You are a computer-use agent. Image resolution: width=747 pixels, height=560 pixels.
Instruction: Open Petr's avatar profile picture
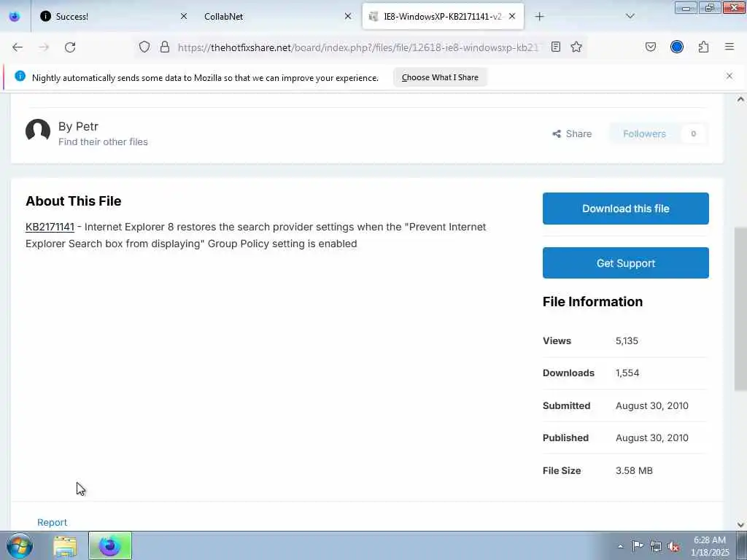[38, 131]
